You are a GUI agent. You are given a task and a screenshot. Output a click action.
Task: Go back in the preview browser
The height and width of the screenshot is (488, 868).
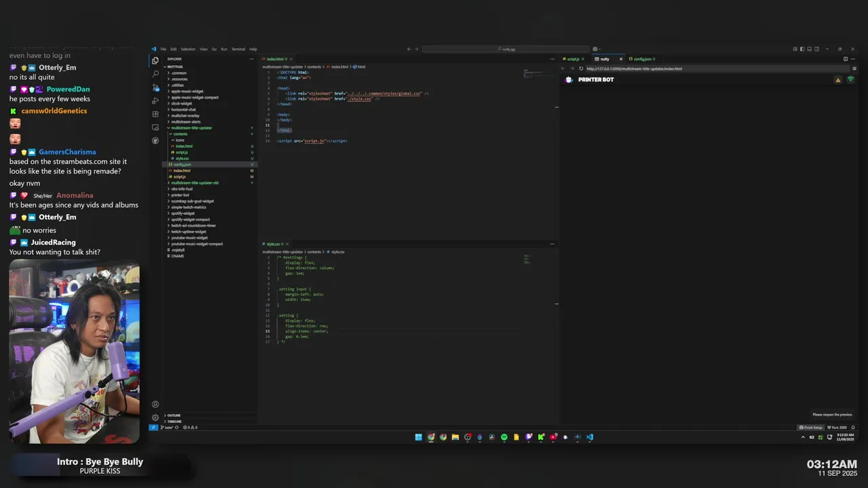point(563,68)
